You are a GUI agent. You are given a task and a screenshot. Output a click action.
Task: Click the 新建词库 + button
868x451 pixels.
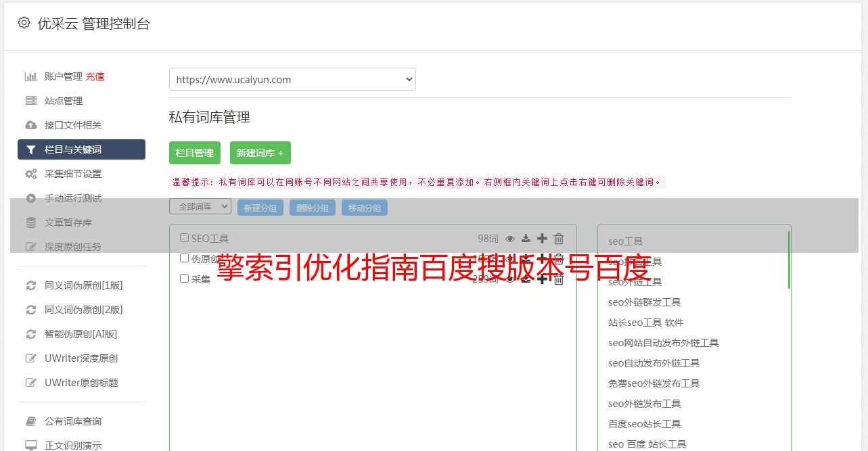(260, 153)
